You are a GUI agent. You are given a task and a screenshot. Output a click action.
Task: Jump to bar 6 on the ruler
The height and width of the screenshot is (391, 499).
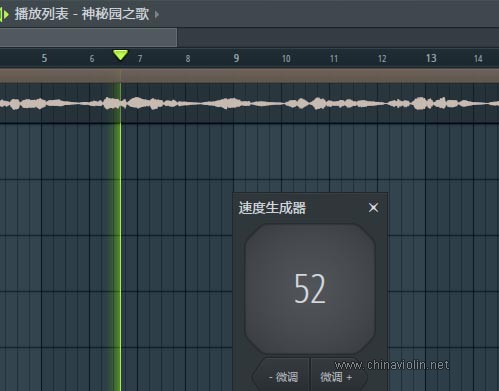pos(92,59)
